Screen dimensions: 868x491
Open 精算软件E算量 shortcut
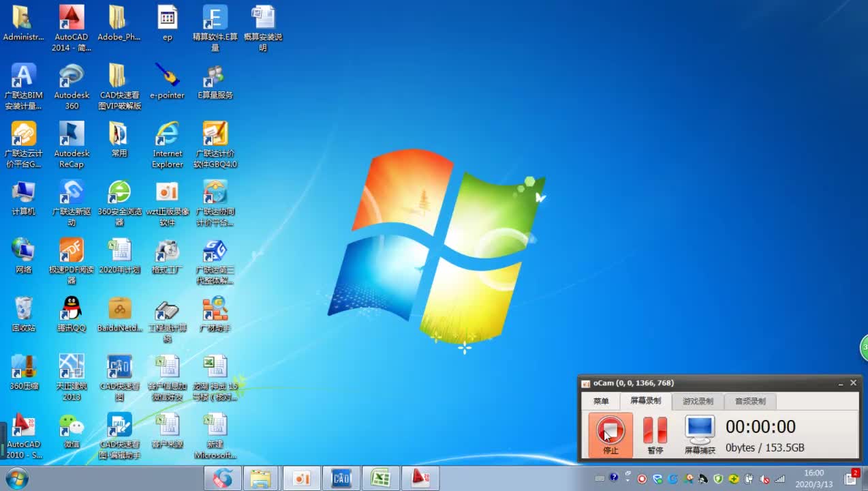[x=215, y=29]
